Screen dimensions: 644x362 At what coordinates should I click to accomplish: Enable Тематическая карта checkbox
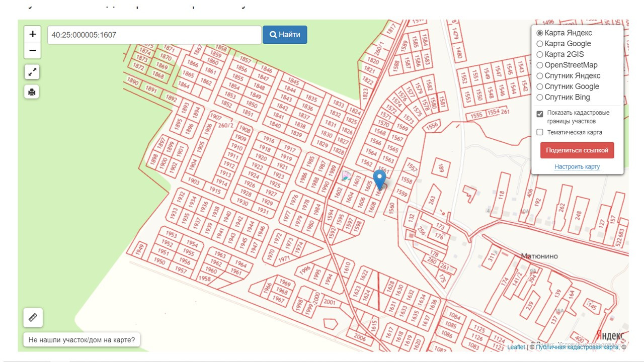pos(540,132)
